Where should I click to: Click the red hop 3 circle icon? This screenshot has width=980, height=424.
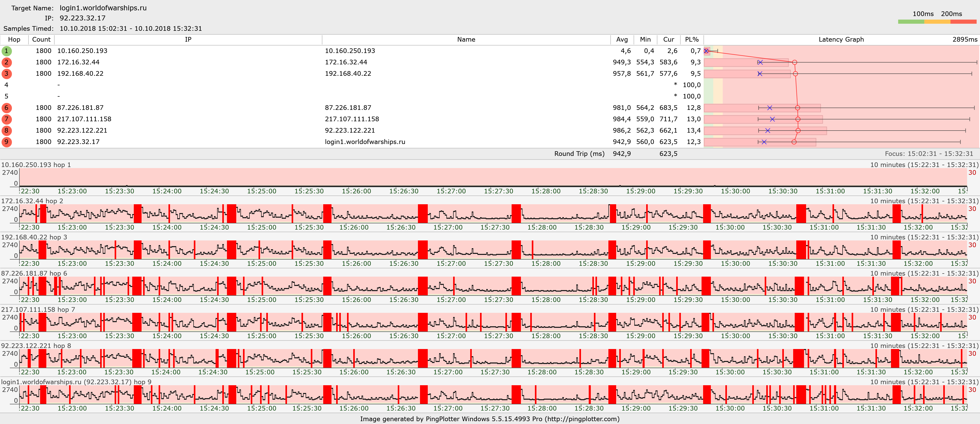point(6,74)
